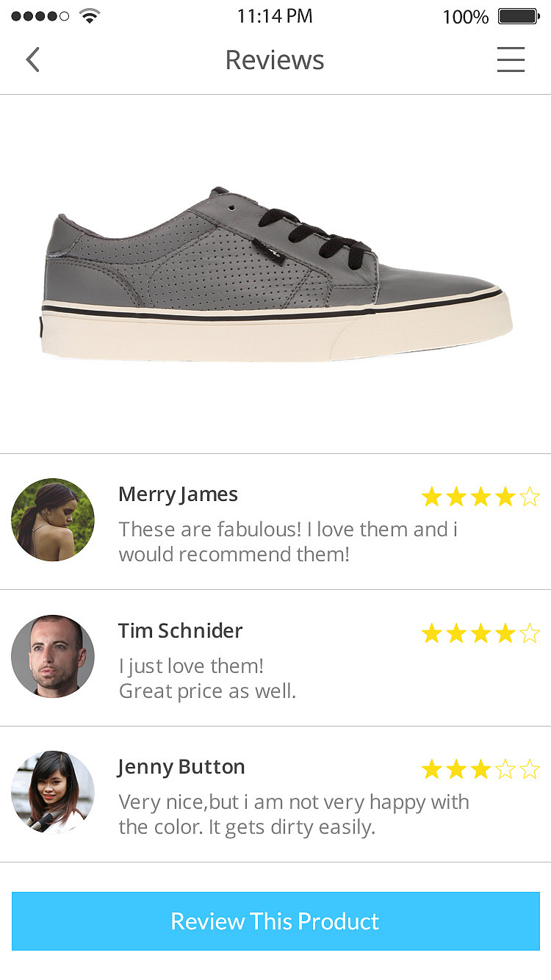Select the Merry James reviewer name
551x980 pixels.
tap(178, 494)
